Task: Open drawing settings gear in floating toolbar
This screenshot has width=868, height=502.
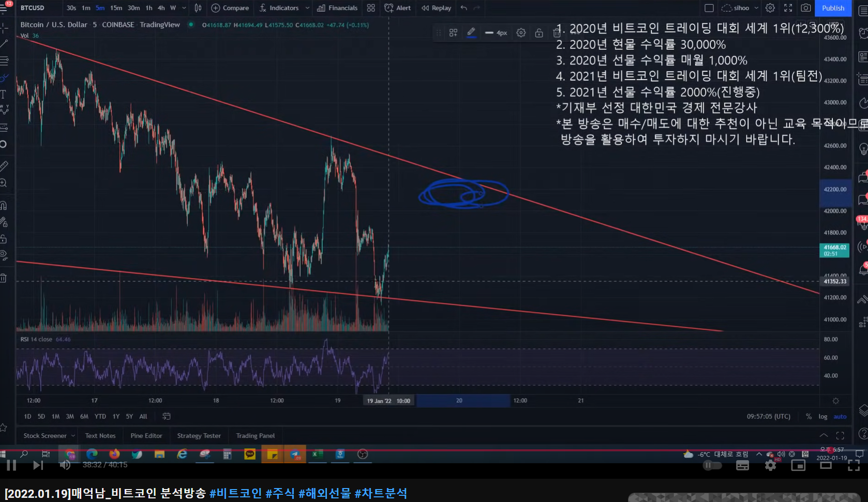Action: (521, 33)
